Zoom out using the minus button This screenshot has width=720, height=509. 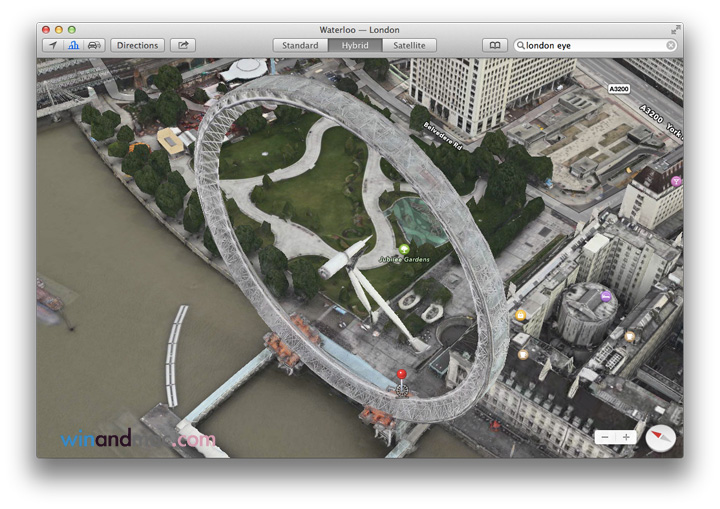[605, 437]
